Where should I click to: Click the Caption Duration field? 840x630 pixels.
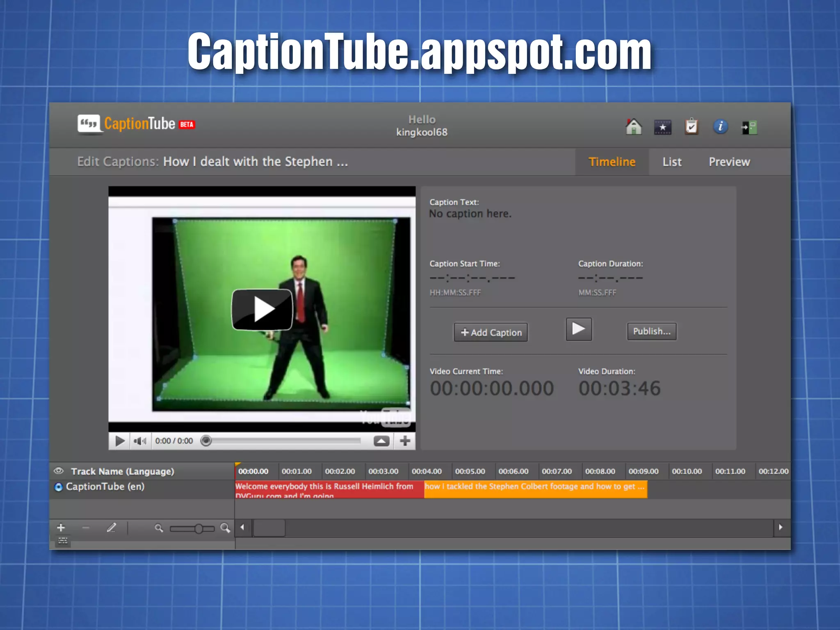point(610,278)
